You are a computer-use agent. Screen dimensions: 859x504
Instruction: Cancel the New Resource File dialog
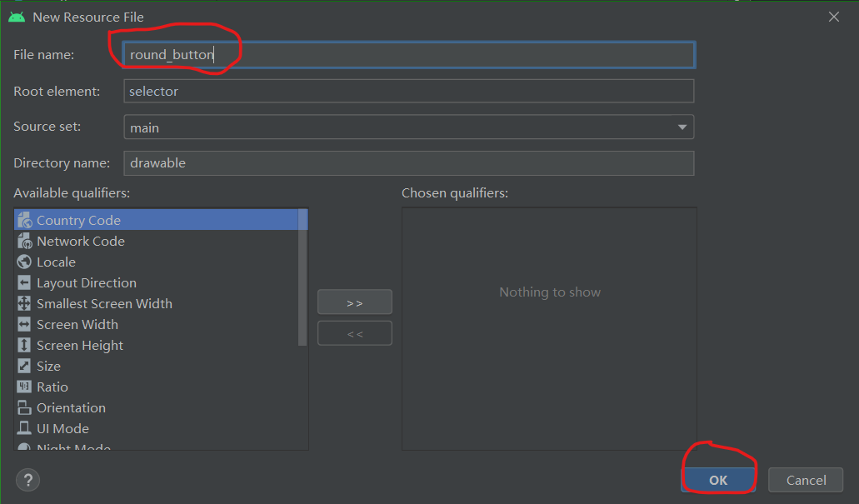(805, 480)
